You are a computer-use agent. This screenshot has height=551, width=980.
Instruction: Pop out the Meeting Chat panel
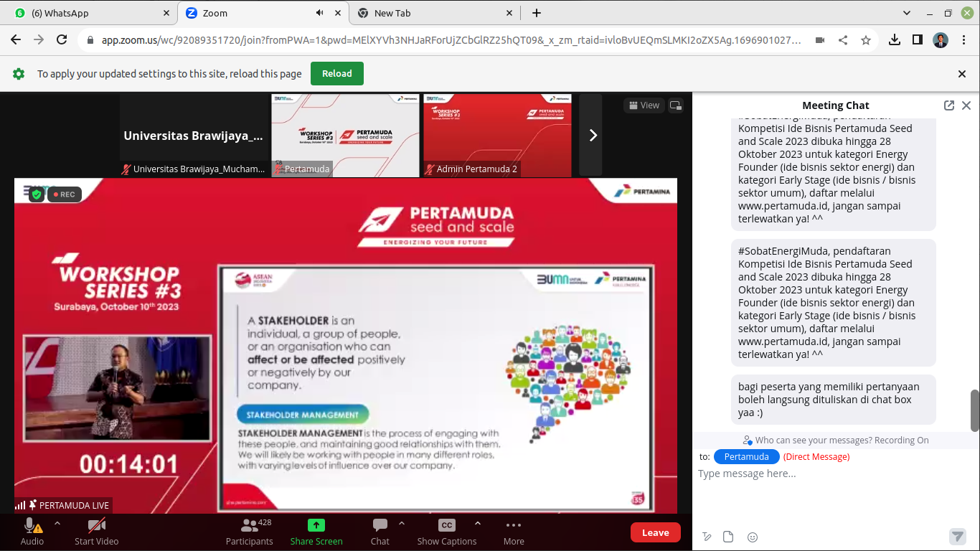click(x=949, y=105)
